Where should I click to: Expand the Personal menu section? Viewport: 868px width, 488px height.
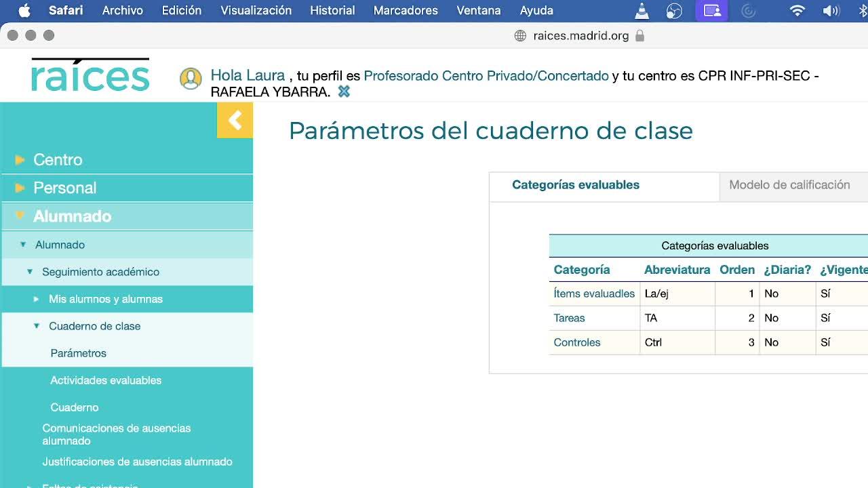[20, 188]
